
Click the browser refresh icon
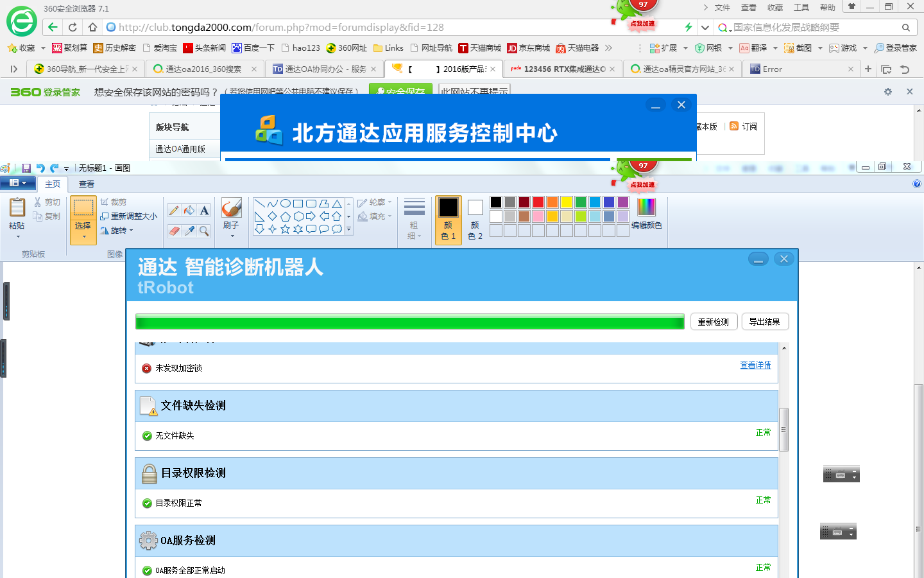73,27
